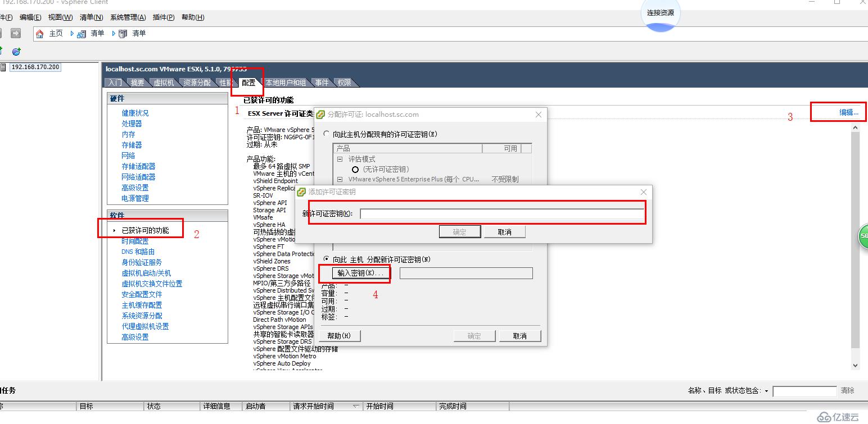Viewport: 868px width, 424px height.
Task: Select the (无许可证密钥) radio option
Action: click(355, 169)
